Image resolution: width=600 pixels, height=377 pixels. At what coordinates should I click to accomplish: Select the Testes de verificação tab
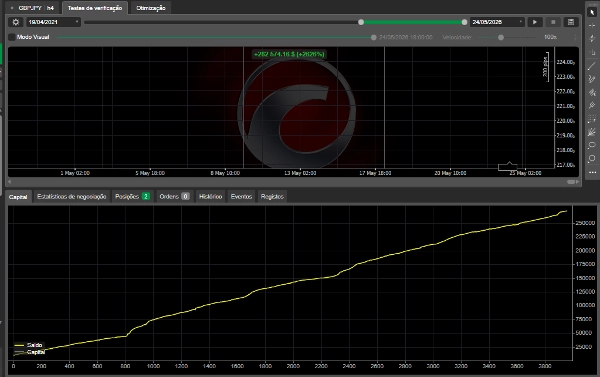pos(95,8)
